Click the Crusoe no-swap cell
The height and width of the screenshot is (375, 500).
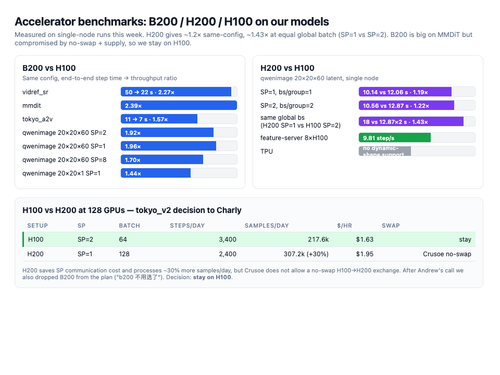coord(447,254)
